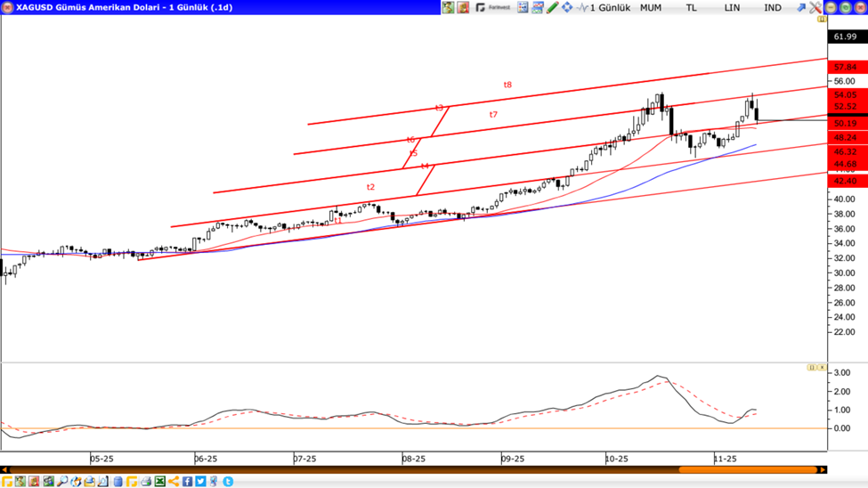Toggle the TL currency option
This screenshot has width=868, height=488.
(691, 7)
